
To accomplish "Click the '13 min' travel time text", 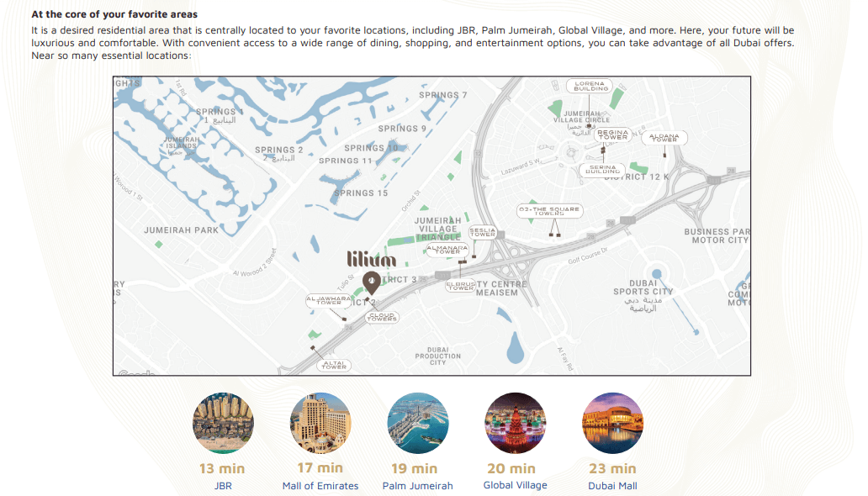I will (222, 469).
